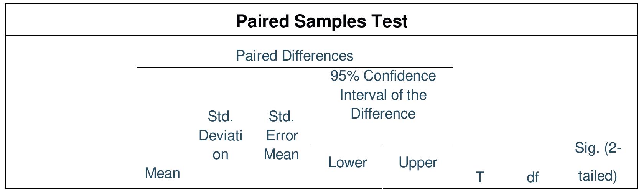Click the Paired Samples Test table title
The width and height of the screenshot is (644, 191).
click(x=321, y=21)
